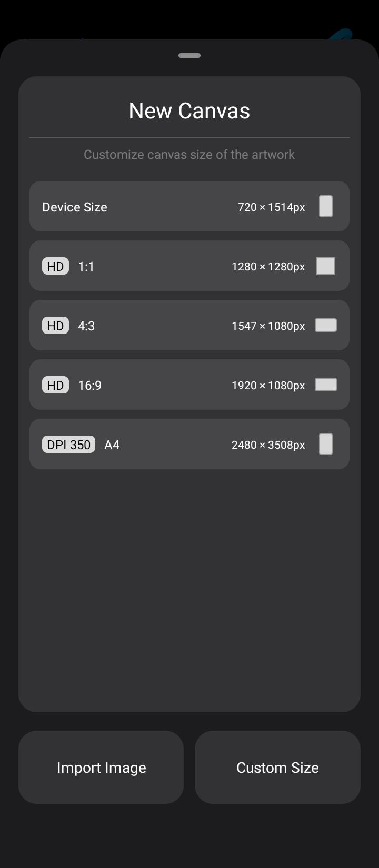The image size is (379, 868).
Task: Tap the landscape 4:3 canvas shape icon
Action: click(325, 326)
